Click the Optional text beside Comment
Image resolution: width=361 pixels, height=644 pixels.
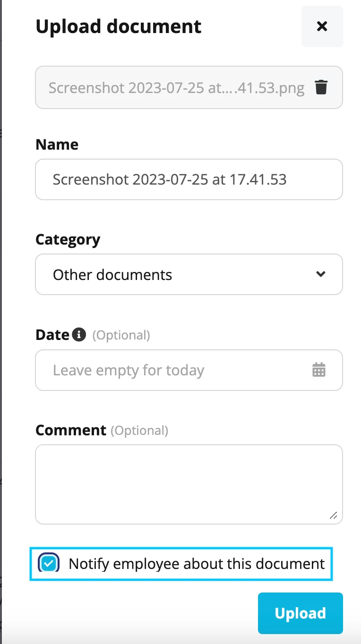139,430
